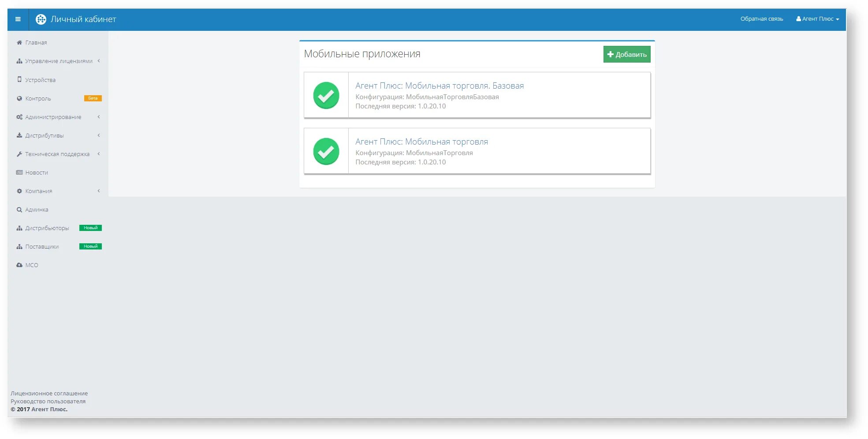Click the Дистрибутивы download icon
Image resolution: width=868 pixels, height=439 pixels.
19,135
